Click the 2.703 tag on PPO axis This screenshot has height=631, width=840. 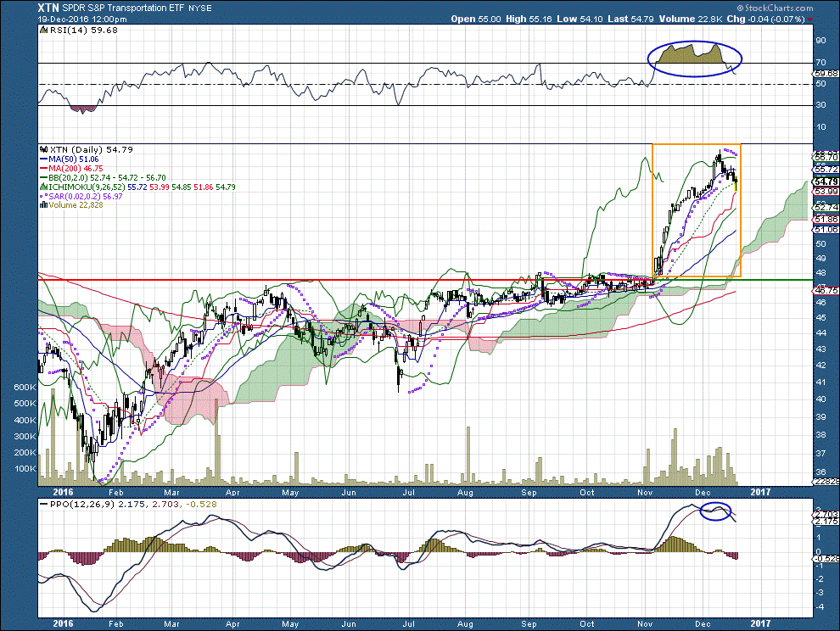click(x=826, y=514)
